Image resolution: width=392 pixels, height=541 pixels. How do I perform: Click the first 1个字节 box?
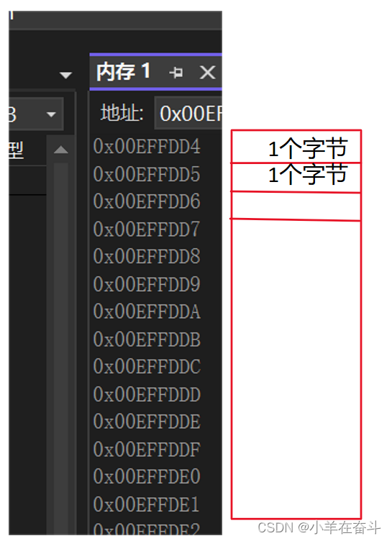(296, 146)
